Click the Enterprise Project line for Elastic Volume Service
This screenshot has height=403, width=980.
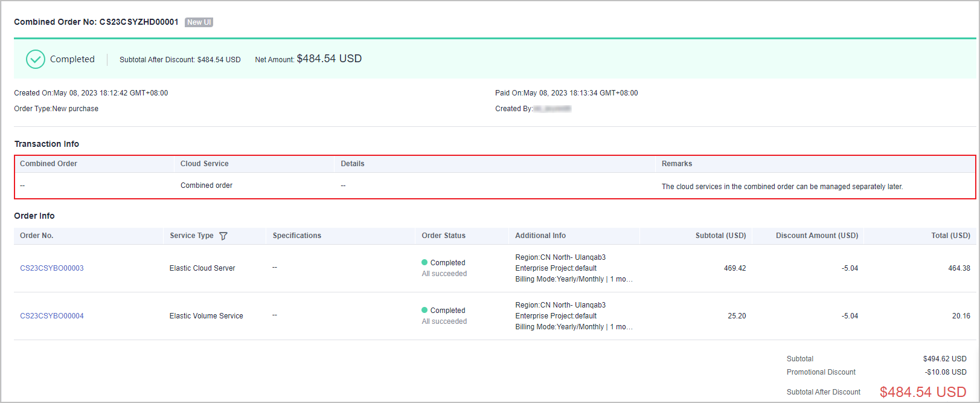coord(556,316)
